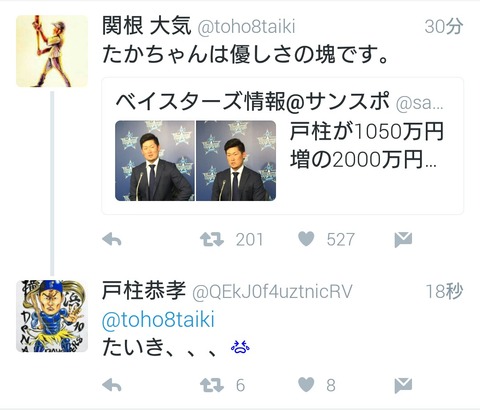
Task: Open quoted ベイスターズ情報@サンスポ tweet header
Action: 280,101
